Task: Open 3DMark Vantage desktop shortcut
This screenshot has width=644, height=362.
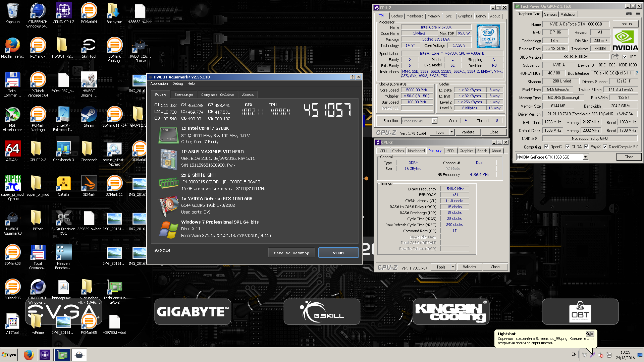Action: [x=114, y=50]
